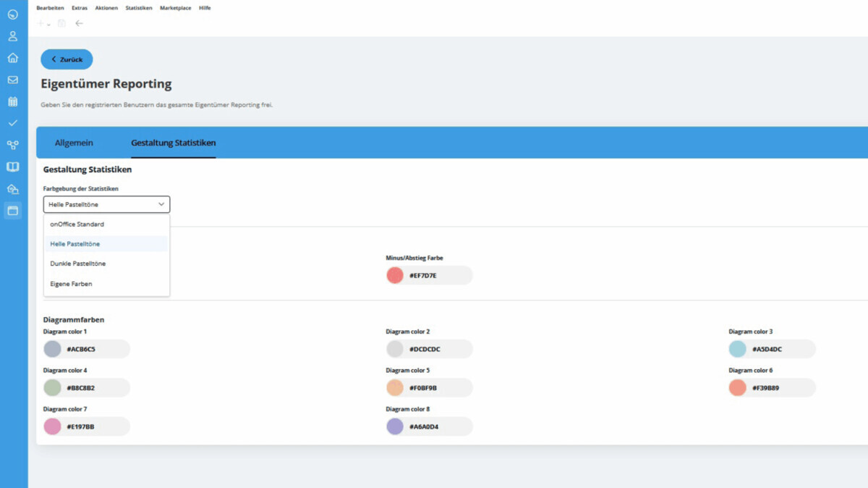Viewport: 868px width, 488px height.
Task: Click the Minus/Abstieg Farbe color swatch
Action: (x=395, y=275)
